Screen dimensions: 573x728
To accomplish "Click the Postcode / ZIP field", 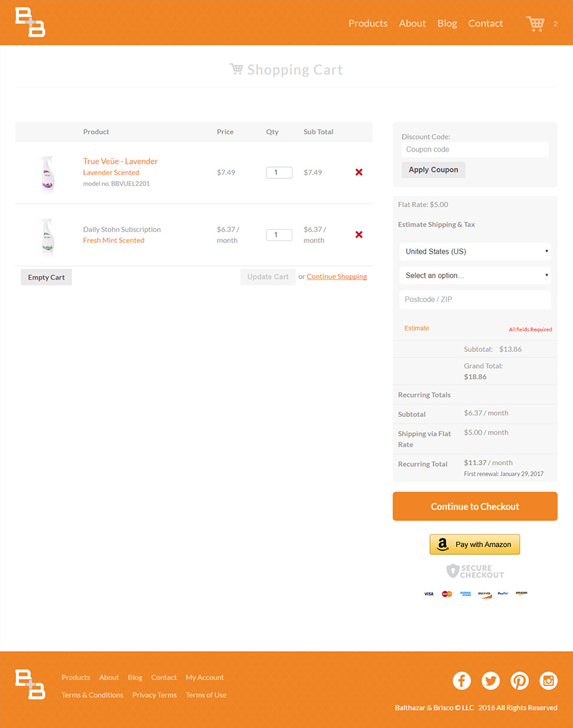I will 475,299.
